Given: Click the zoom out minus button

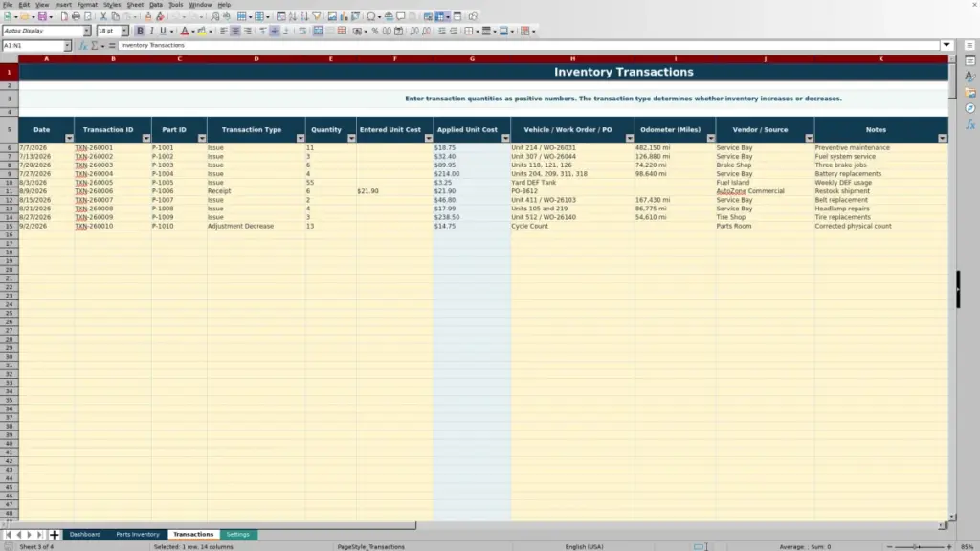Looking at the screenshot, I should click(x=889, y=546).
